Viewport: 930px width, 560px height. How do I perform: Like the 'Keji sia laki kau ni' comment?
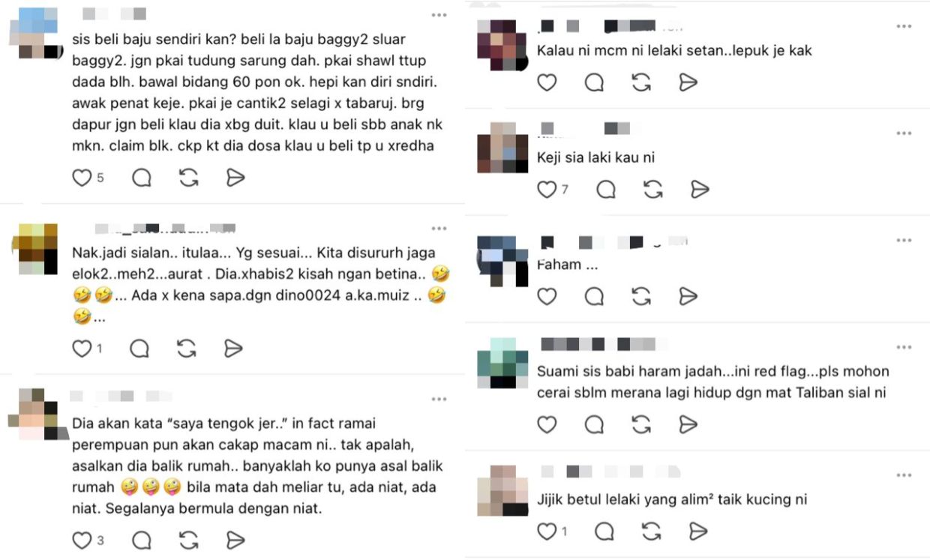tap(547, 190)
